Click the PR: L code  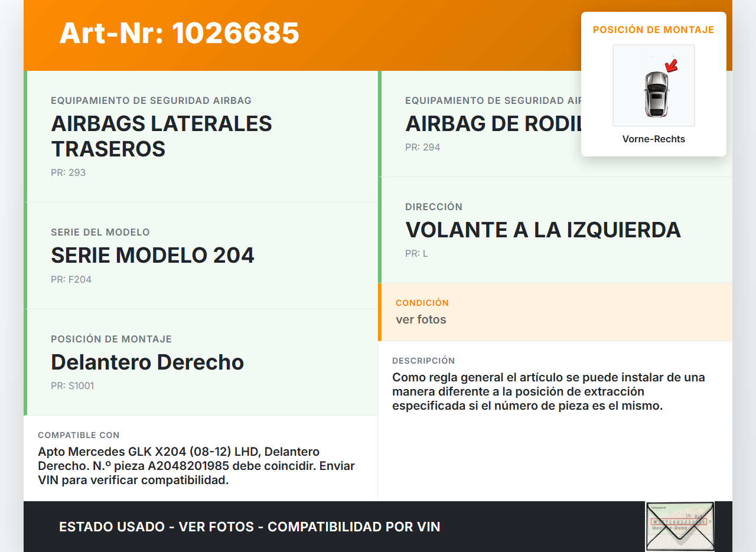click(416, 254)
